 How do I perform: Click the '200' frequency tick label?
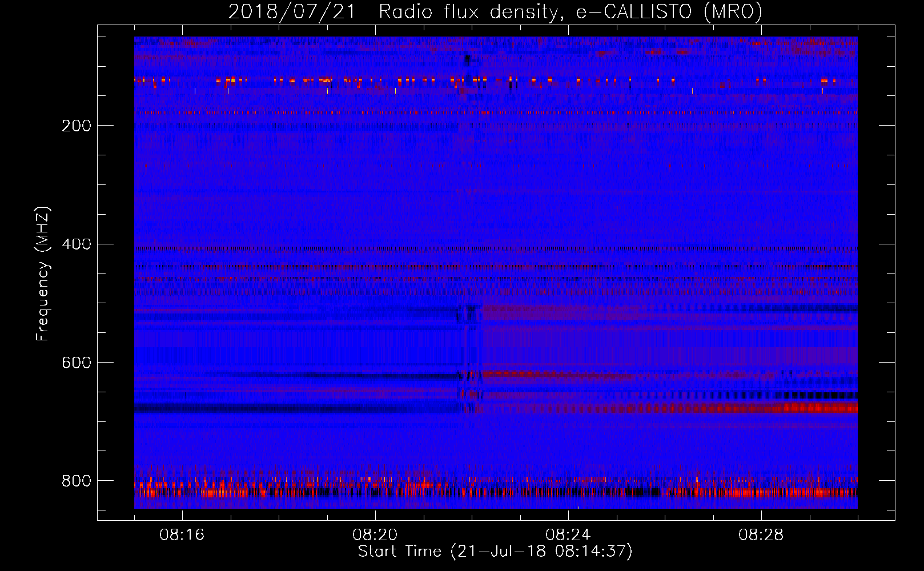[77, 126]
